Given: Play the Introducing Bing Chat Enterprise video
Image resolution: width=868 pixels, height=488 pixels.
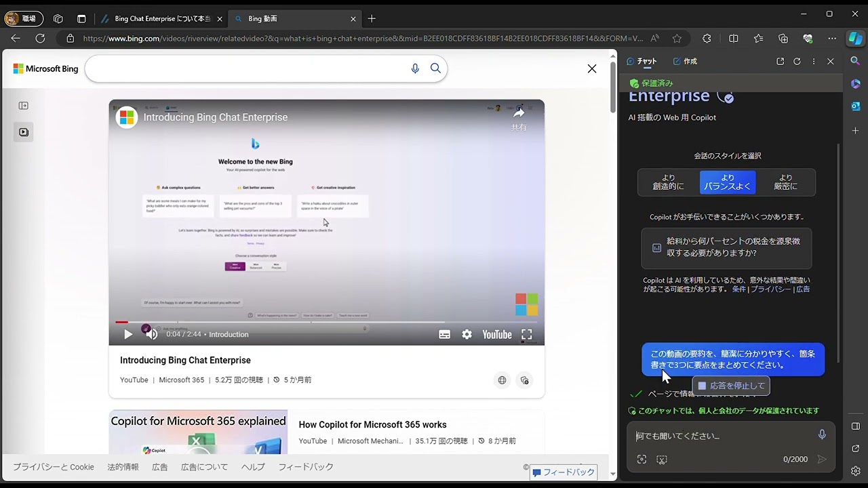Looking at the screenshot, I should pos(127,334).
